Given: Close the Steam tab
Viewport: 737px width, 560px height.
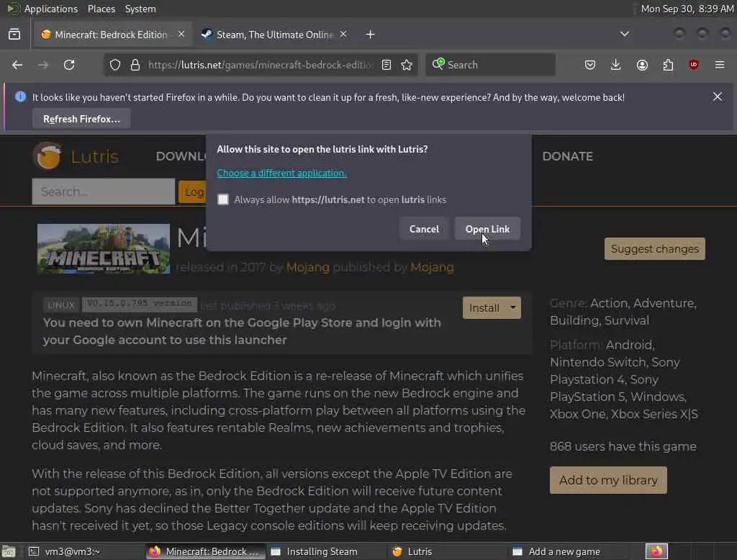Looking at the screenshot, I should pos(343,35).
